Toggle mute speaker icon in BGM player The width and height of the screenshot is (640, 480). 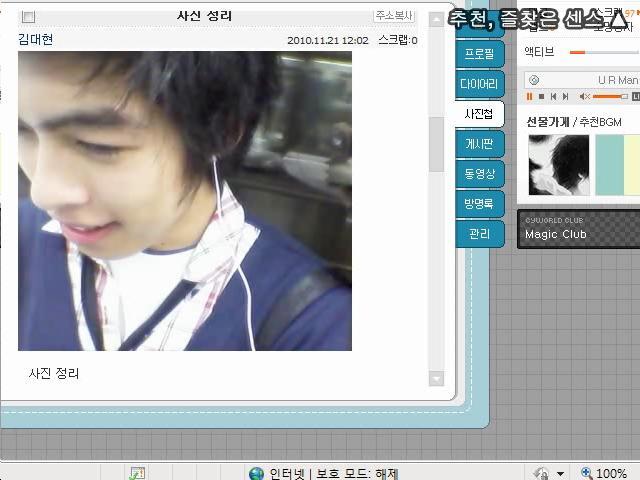[584, 97]
